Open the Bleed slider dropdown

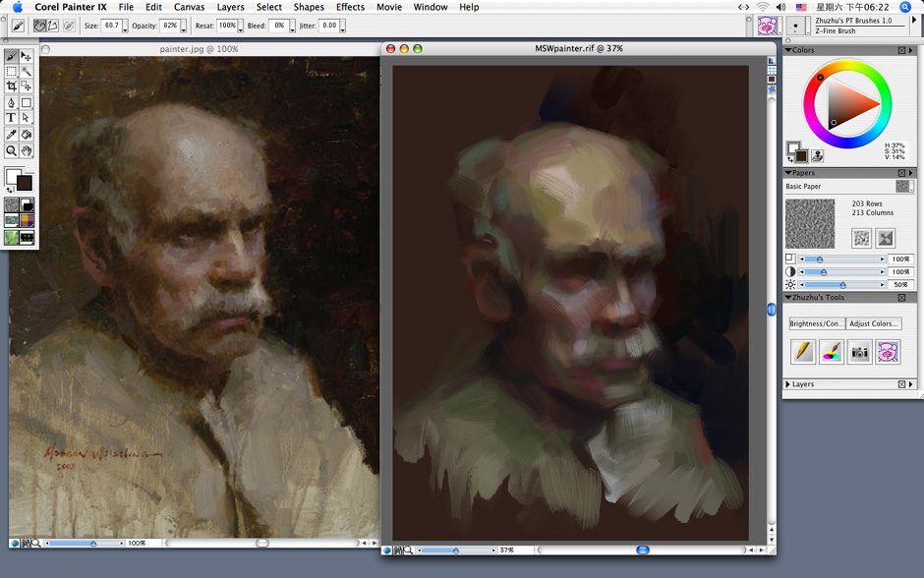tap(292, 27)
